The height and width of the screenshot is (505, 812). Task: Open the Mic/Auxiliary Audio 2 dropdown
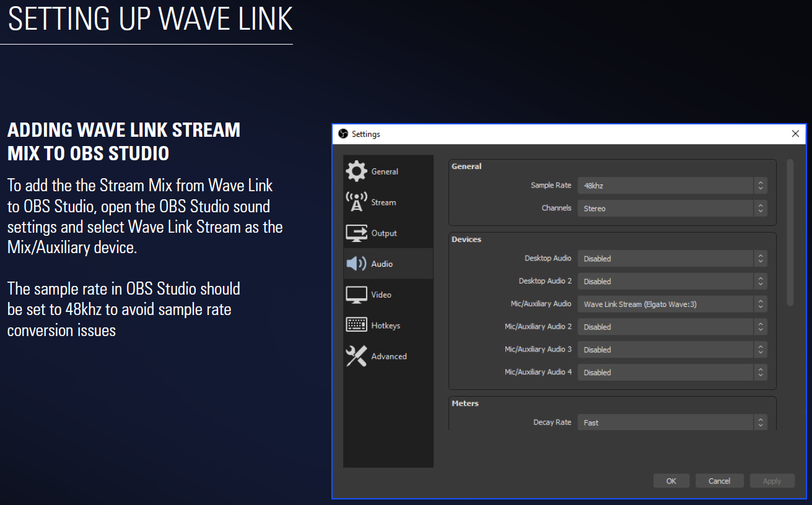tap(672, 327)
